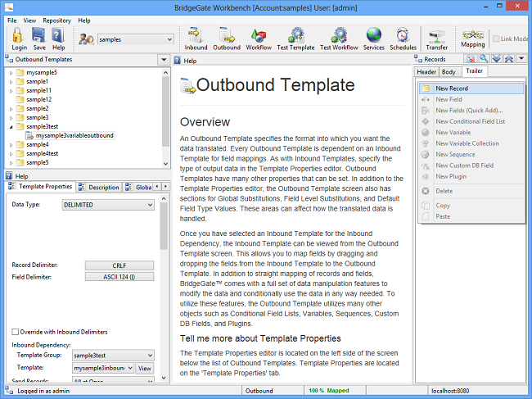Click the ASCII 124 field delimiter button
The image size is (532, 399).
click(x=119, y=277)
